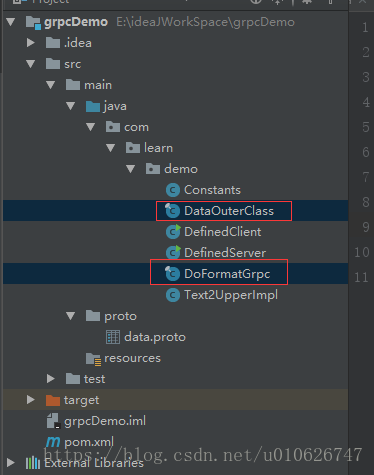Click the External Libraries bars icon

pyautogui.click(x=33, y=463)
